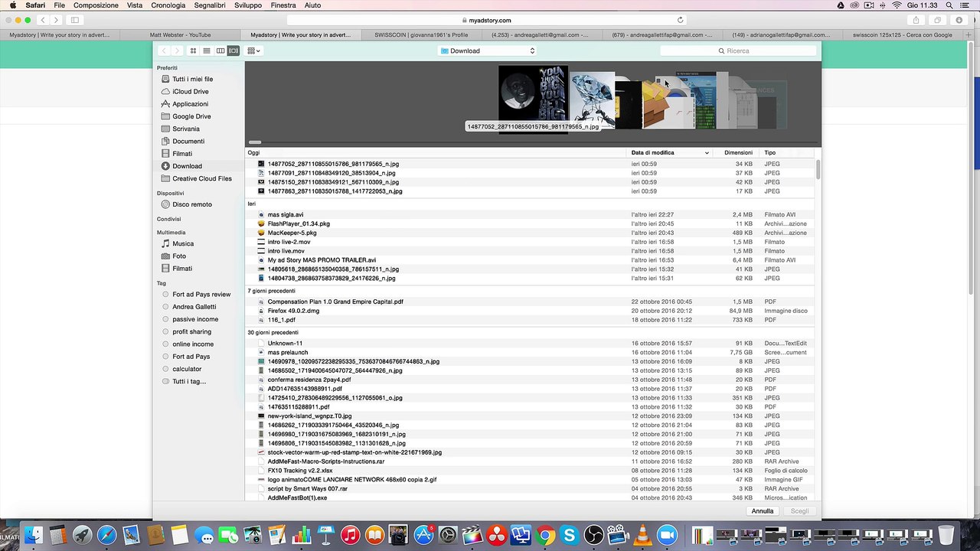Select Compensation Plan 1.0 Grand Empire Capital.pdf
This screenshot has width=980, height=551.
335,302
